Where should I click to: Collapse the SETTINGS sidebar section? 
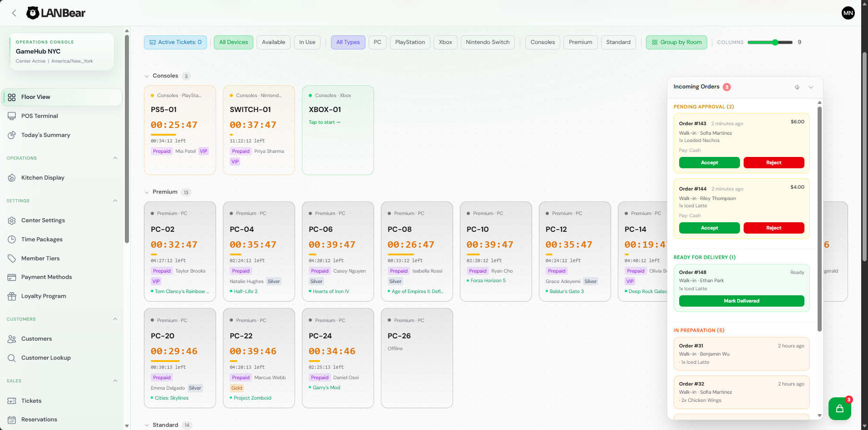point(115,201)
